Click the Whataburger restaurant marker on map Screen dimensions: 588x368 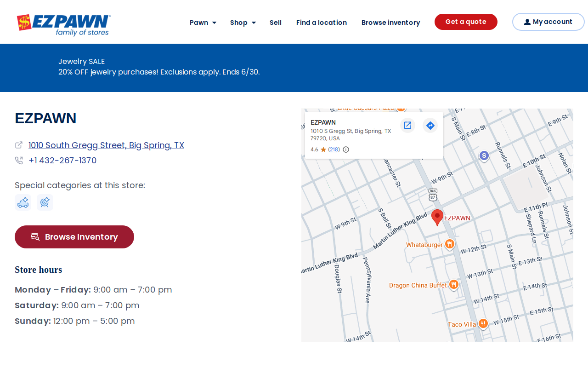pyautogui.click(x=450, y=244)
